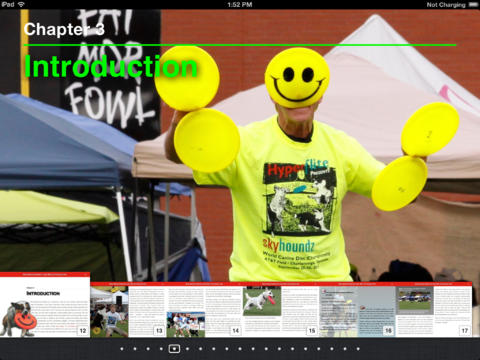Tap the green Introduction chapter title
This screenshot has width=480, height=360.
pyautogui.click(x=111, y=66)
